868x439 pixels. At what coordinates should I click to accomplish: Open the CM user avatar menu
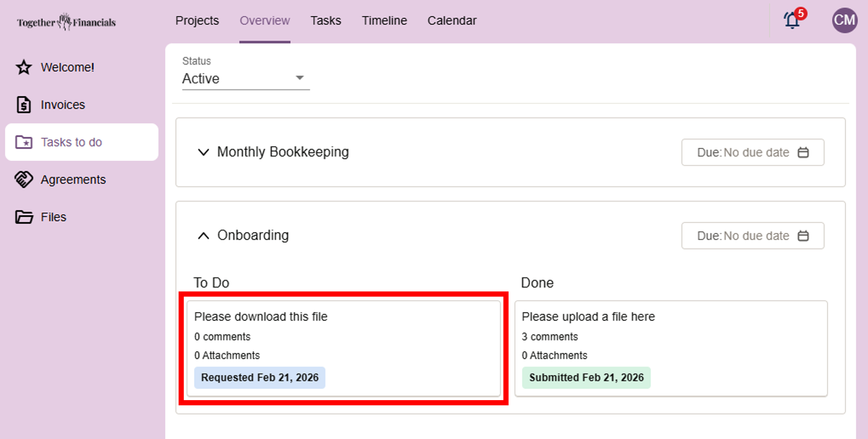pyautogui.click(x=844, y=20)
